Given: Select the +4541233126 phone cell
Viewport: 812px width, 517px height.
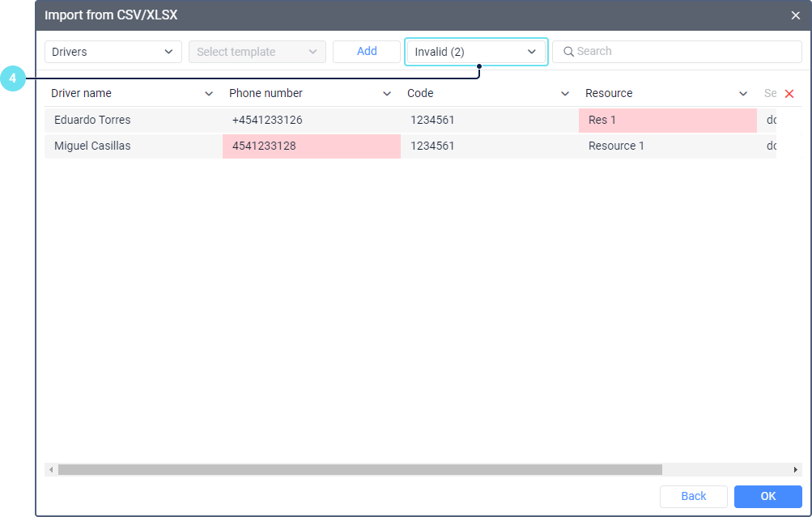Looking at the screenshot, I should (312, 120).
